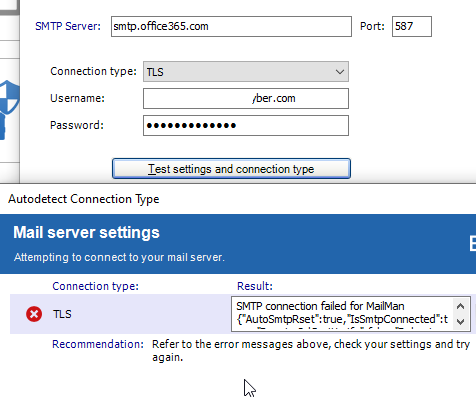The image size is (476, 397).
Task: Click the down arrow in Result box
Action: [460, 322]
